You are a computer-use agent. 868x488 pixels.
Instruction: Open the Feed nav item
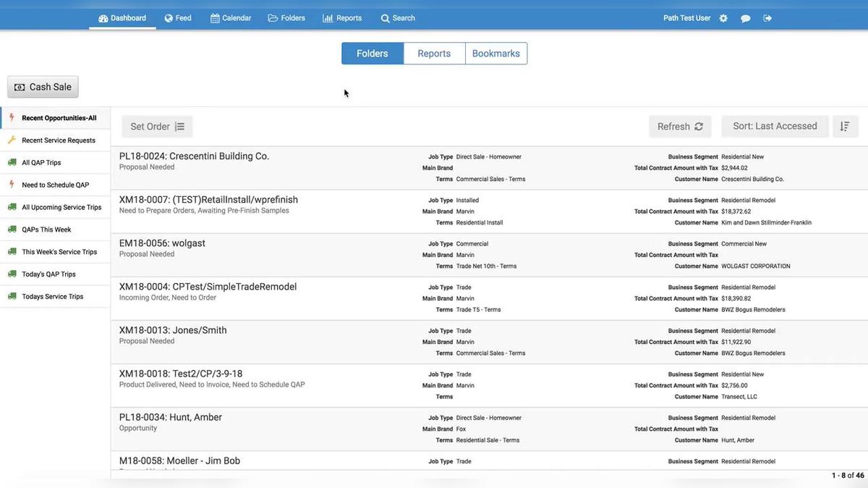click(178, 18)
